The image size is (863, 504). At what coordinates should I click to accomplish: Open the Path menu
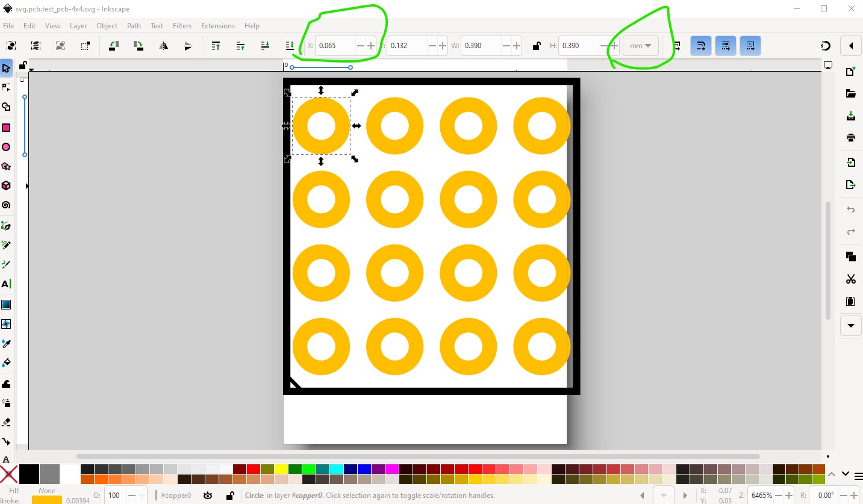pos(134,26)
